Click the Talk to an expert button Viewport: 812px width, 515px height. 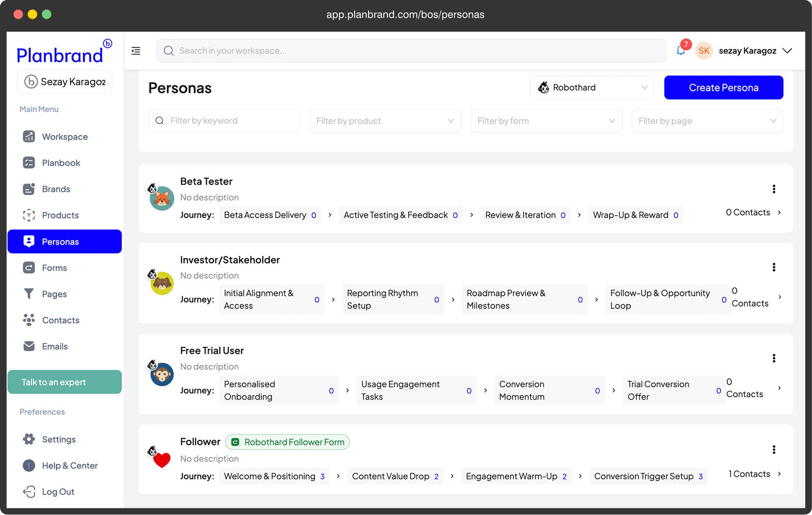pos(64,382)
